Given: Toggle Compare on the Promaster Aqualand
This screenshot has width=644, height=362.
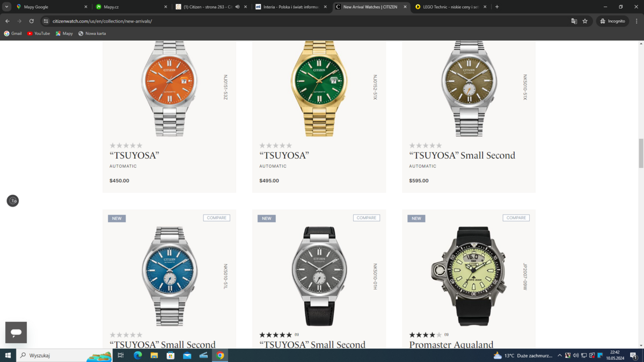Looking at the screenshot, I should (516, 218).
